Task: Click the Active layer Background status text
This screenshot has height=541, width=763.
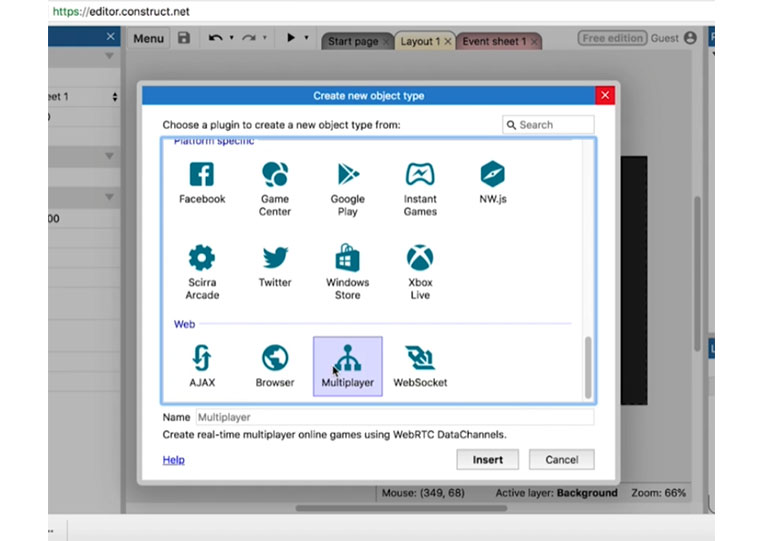Action: click(556, 493)
